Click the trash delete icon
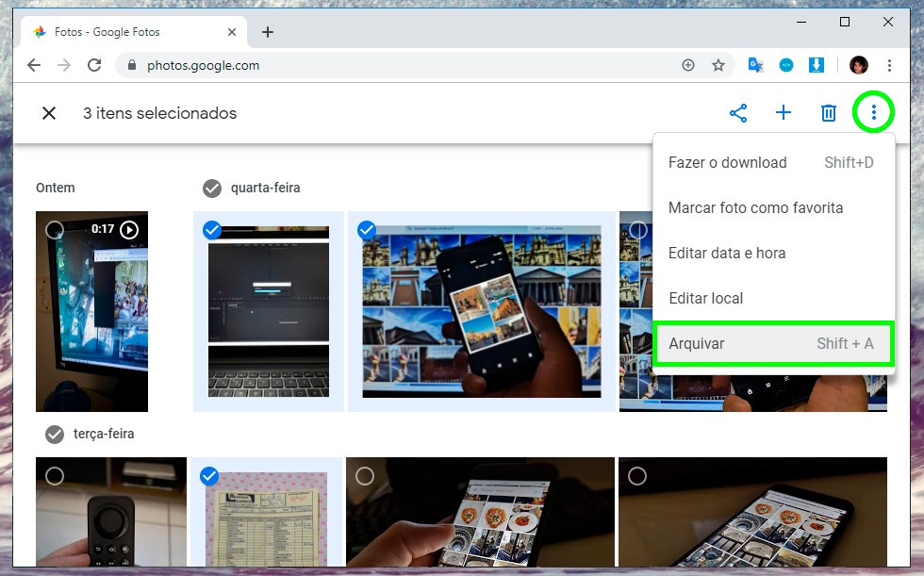924x576 pixels. point(829,112)
